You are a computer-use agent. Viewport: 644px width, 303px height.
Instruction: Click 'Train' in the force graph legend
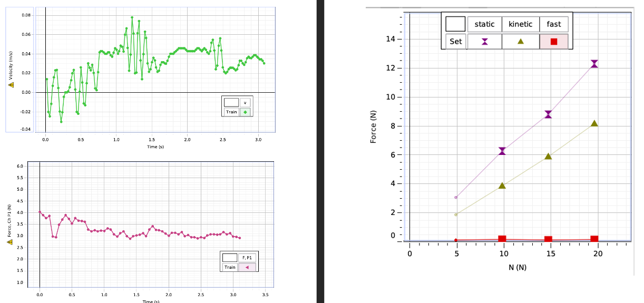[x=230, y=267]
